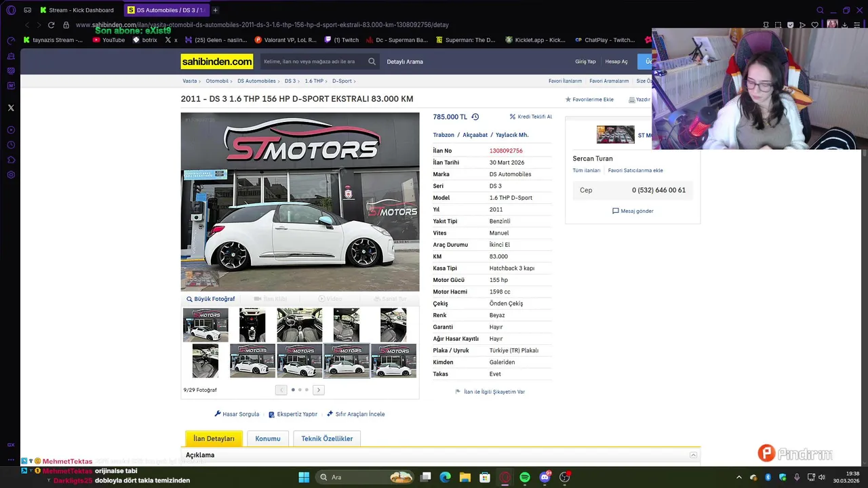Click the sahibinden.com logo

[x=217, y=62]
